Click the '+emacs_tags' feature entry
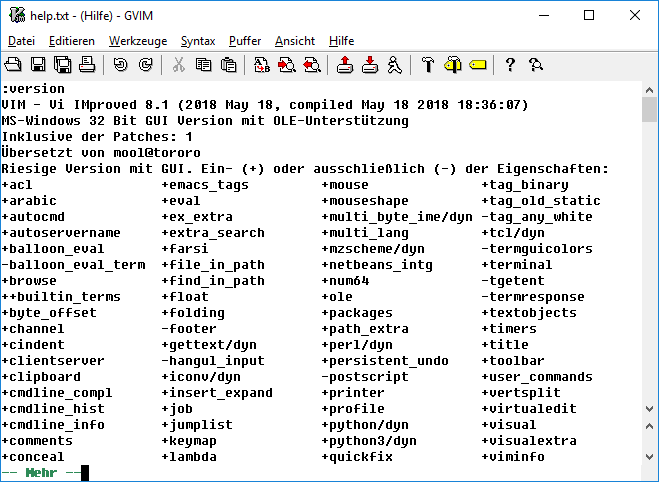Viewport: 659px width, 482px height. [x=205, y=184]
